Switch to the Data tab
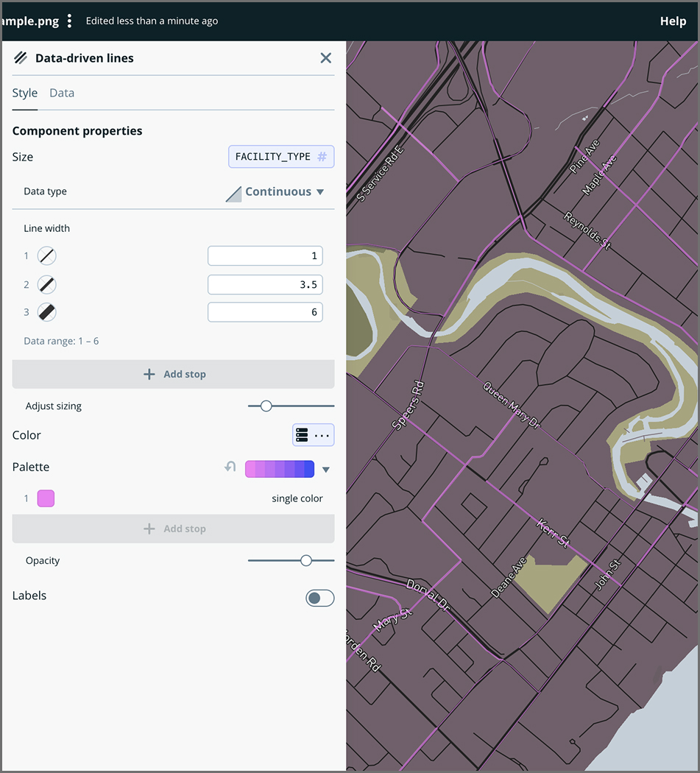This screenshot has height=773, width=700. point(62,93)
